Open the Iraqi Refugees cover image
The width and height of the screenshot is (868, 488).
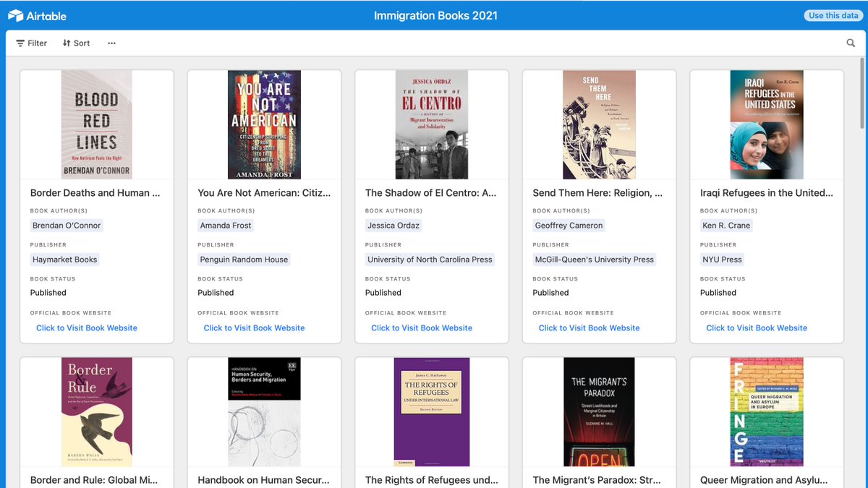[767, 124]
